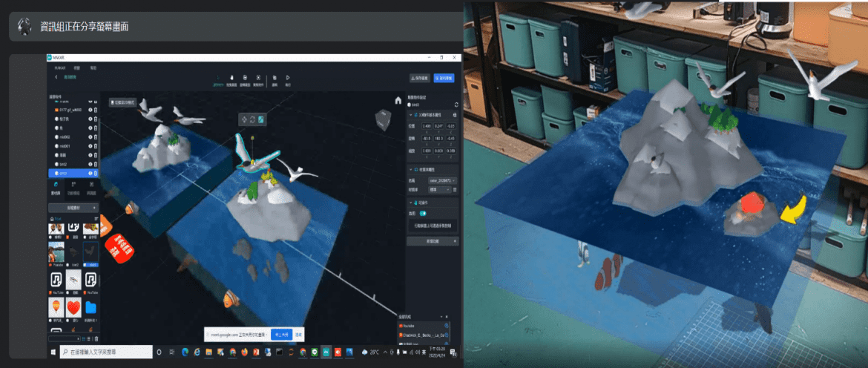
Task: Toggle the enable switch in interaction section
Action: tap(423, 212)
